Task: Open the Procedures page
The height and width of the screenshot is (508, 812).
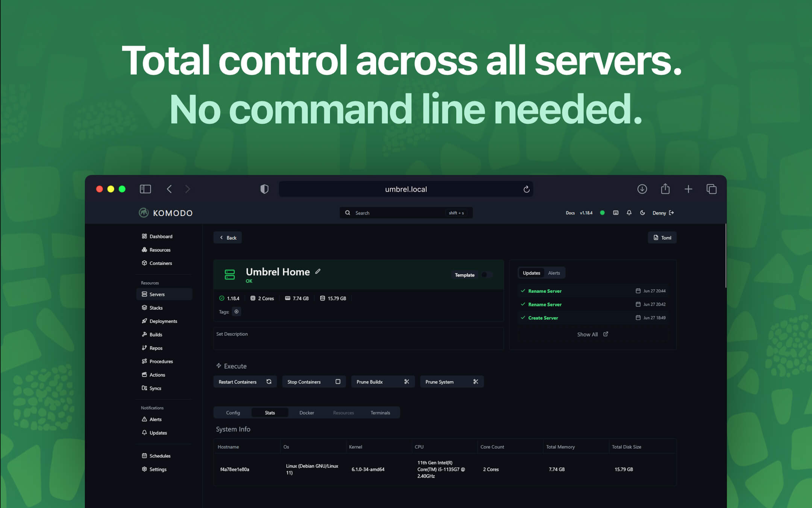Action: (161, 361)
